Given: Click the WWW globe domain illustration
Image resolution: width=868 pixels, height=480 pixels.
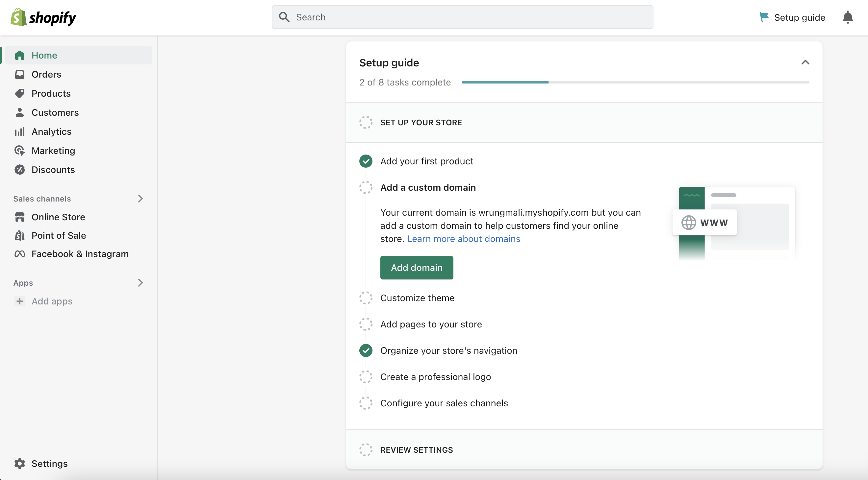Looking at the screenshot, I should (704, 223).
